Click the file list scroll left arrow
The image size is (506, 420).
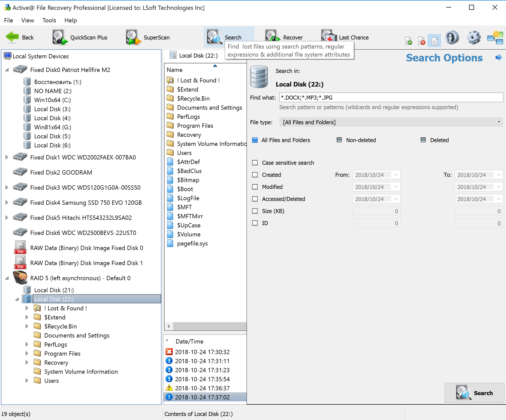(169, 326)
